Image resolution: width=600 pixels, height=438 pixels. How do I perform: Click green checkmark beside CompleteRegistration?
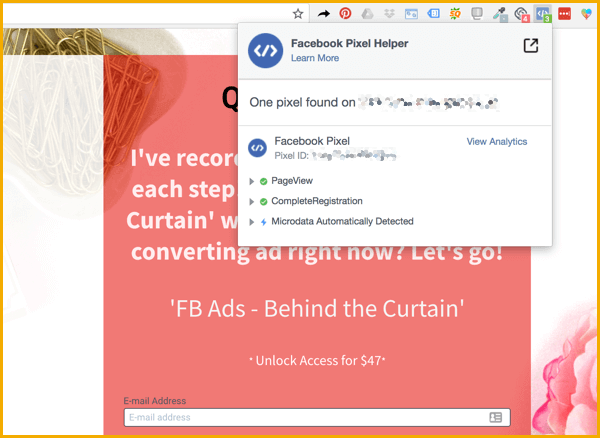coord(263,202)
